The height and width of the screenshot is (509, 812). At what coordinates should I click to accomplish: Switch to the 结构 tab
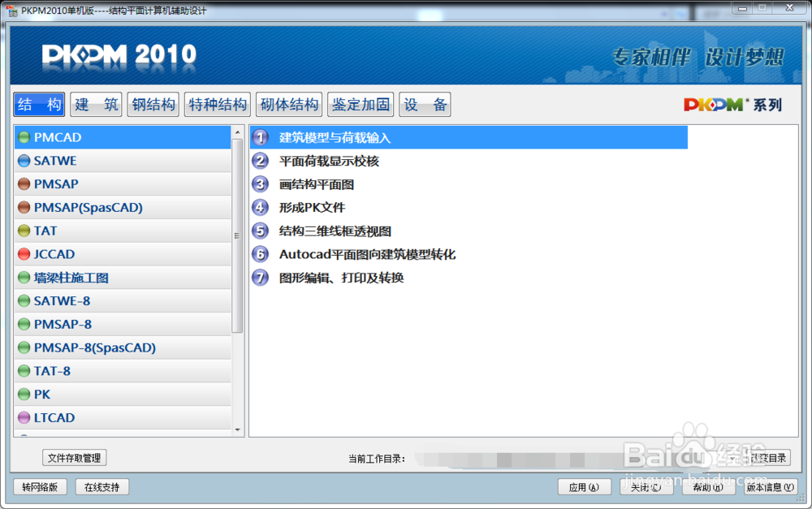pyautogui.click(x=39, y=105)
